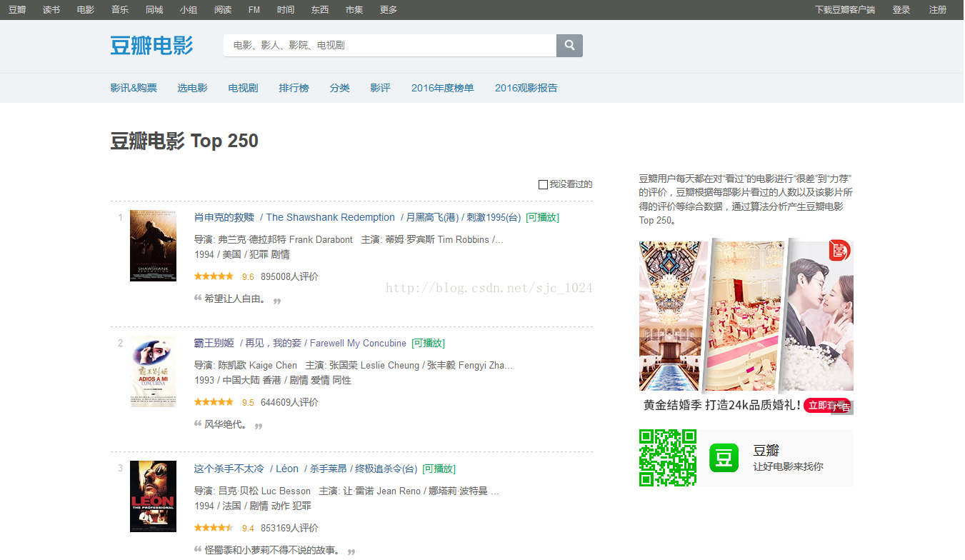Open 2016观影报告 tab

click(x=526, y=88)
